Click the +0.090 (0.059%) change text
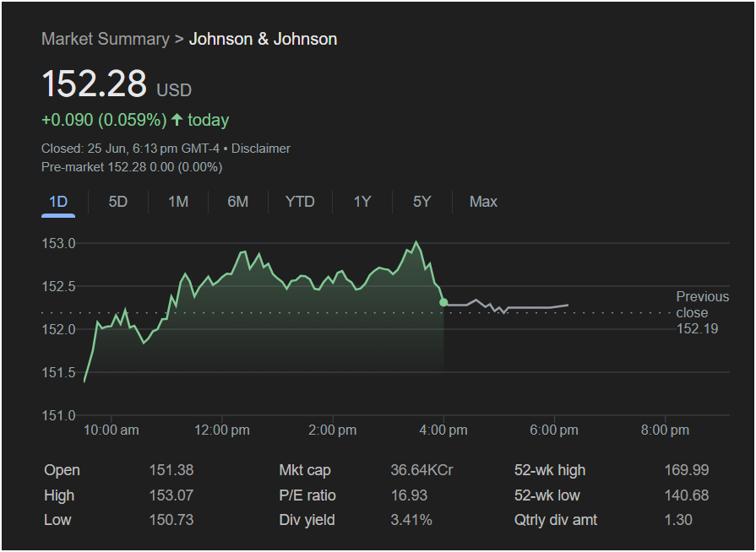The height and width of the screenshot is (552, 756). tap(104, 120)
